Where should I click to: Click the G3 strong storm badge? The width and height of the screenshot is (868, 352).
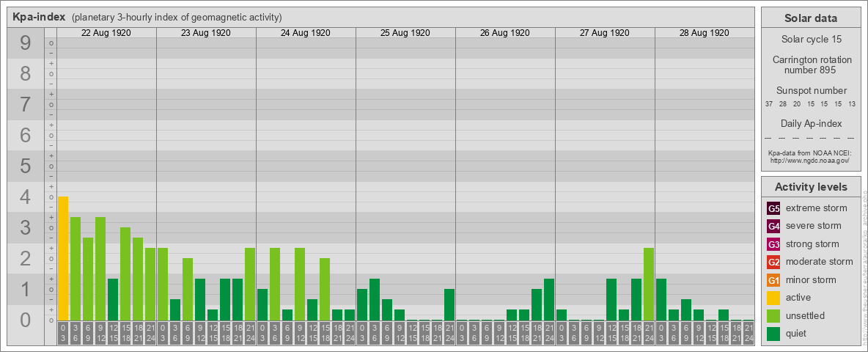773,244
